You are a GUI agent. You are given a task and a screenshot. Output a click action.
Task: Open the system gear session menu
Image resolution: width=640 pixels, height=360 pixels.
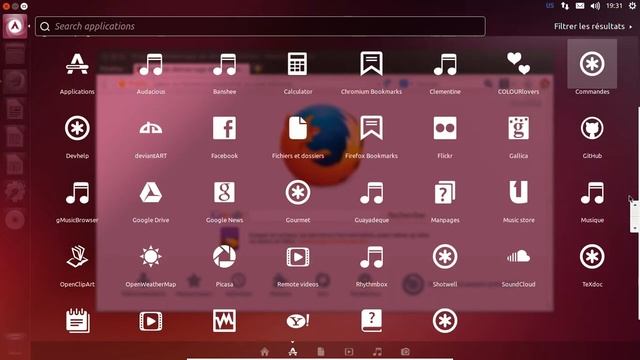tap(632, 6)
